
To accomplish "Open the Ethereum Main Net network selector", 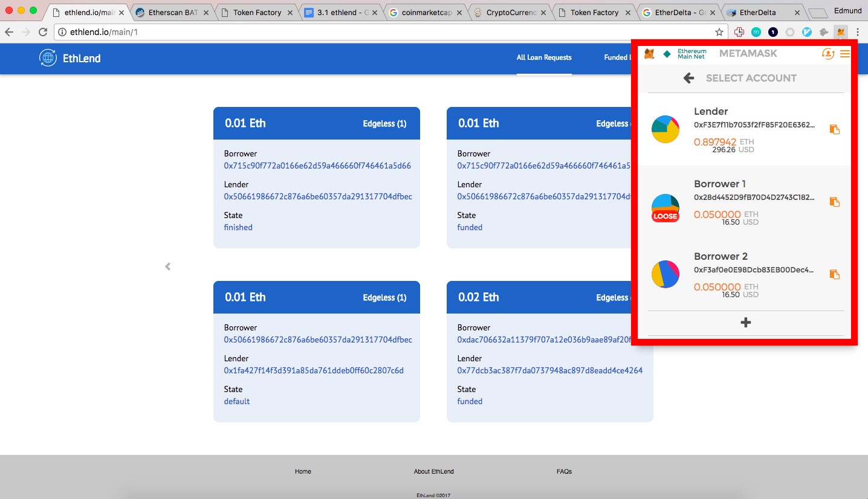I will pyautogui.click(x=684, y=54).
